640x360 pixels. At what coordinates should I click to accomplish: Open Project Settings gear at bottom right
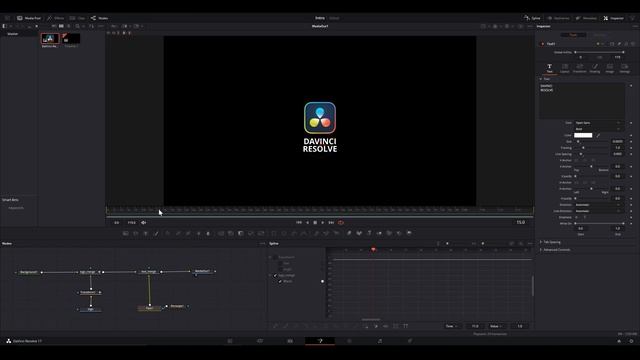(x=631, y=341)
